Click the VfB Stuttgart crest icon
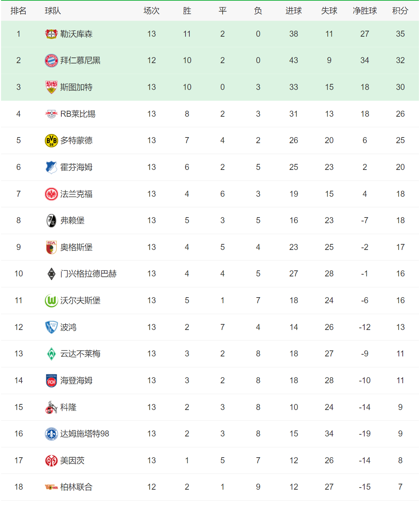 pyautogui.click(x=51, y=87)
